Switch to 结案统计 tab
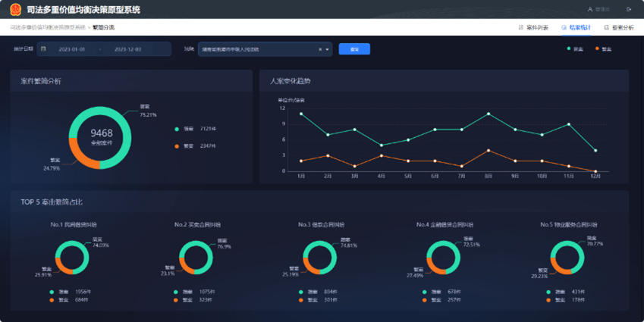This screenshot has width=644, height=322. tap(576, 27)
